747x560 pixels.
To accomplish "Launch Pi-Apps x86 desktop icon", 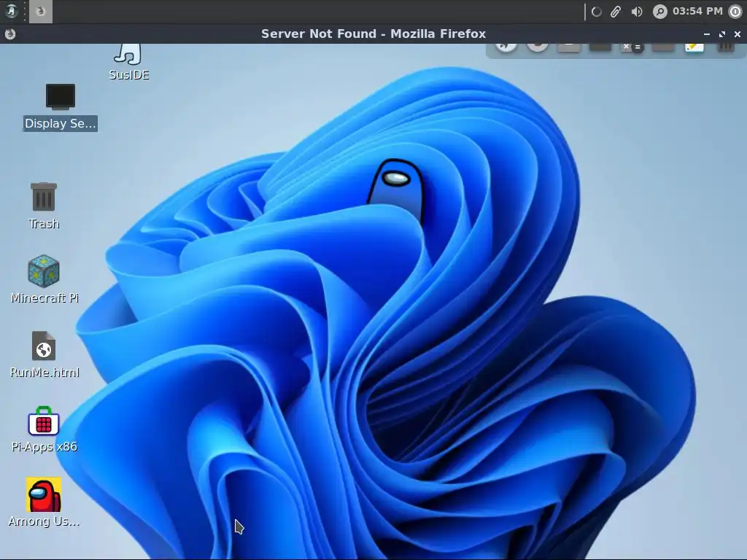I will coord(44,429).
